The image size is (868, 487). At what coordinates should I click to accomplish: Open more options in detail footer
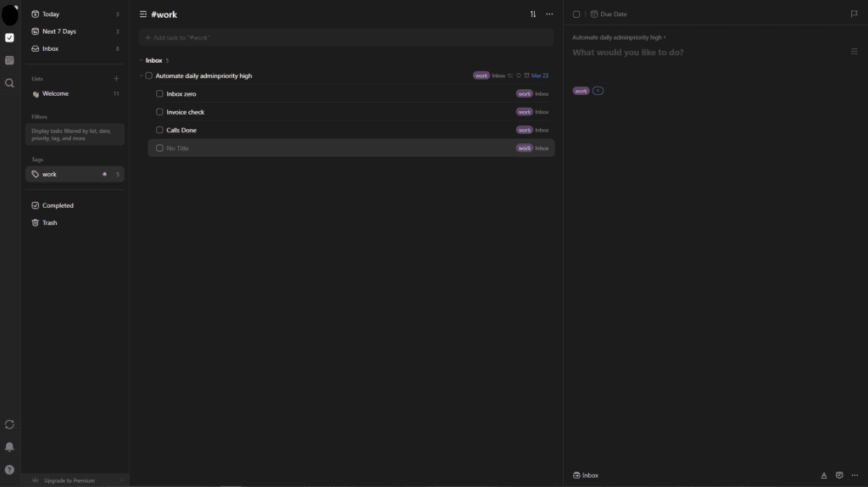[x=854, y=475]
